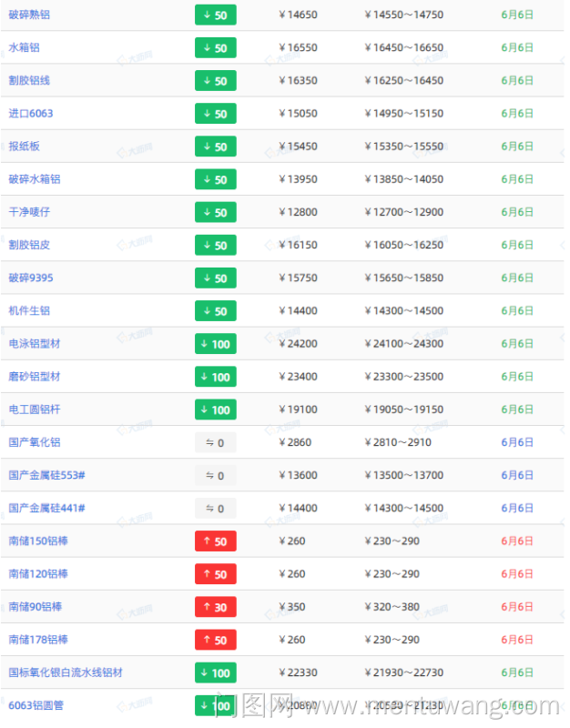Click the green down-50 badge for 报纸板
570x728 pixels.
point(215,147)
